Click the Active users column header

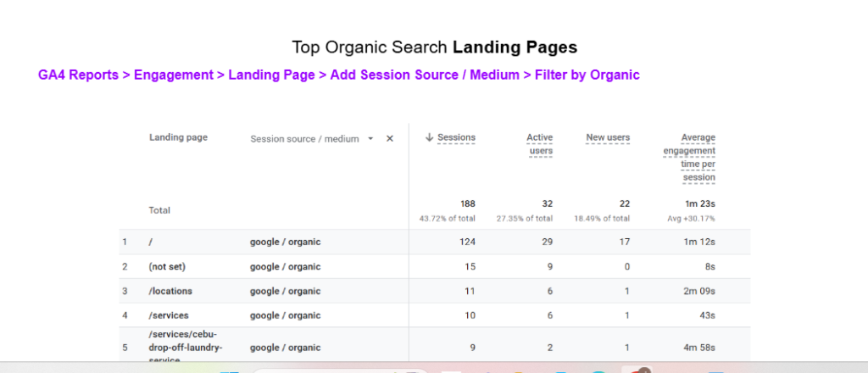click(x=539, y=144)
